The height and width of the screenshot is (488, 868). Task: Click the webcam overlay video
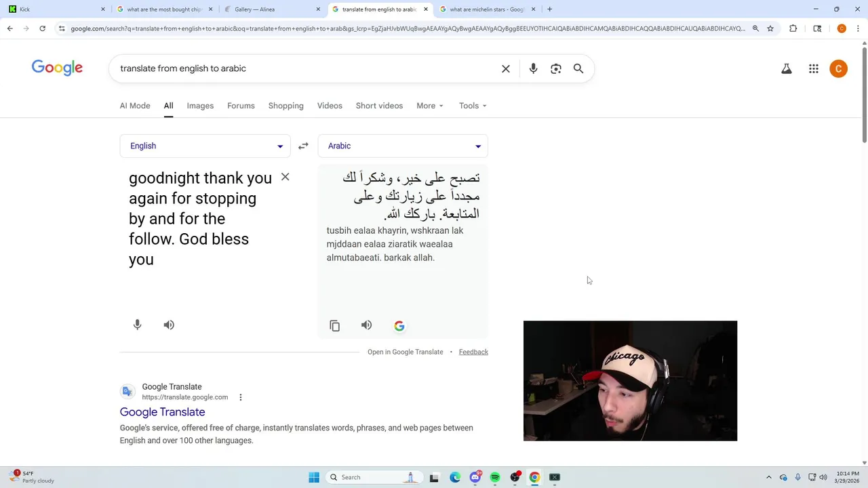630,381
